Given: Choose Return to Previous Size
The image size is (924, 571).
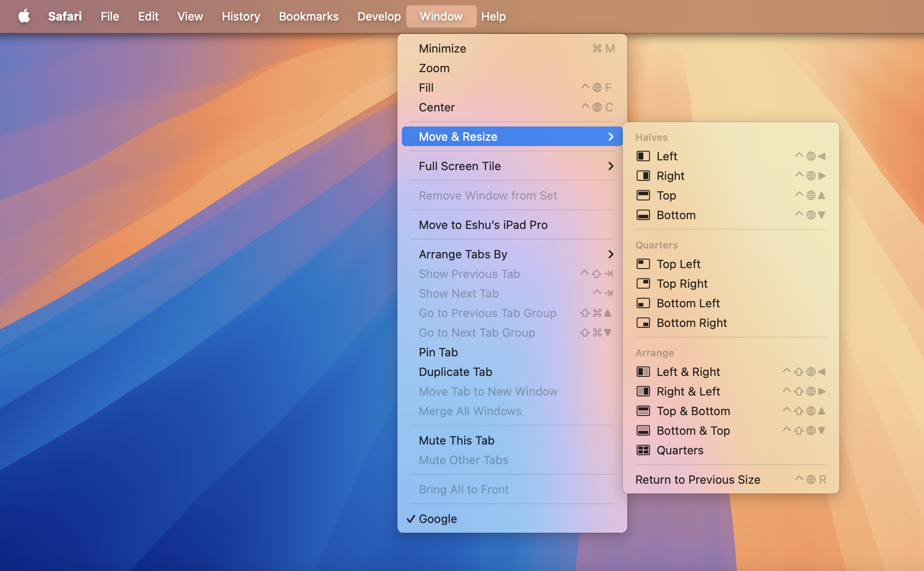Looking at the screenshot, I should click(x=731, y=480).
